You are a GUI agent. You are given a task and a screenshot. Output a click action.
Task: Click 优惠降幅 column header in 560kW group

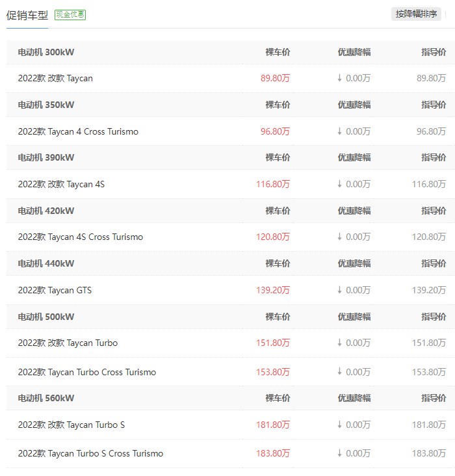354,398
